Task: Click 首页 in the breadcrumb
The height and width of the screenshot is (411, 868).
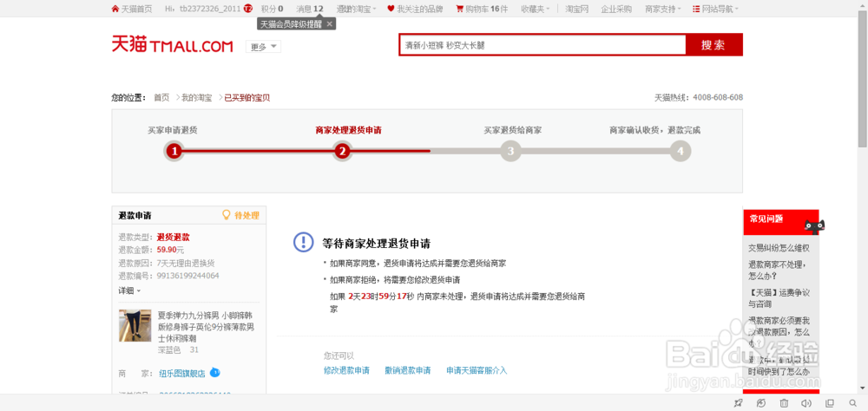Action: pyautogui.click(x=161, y=98)
